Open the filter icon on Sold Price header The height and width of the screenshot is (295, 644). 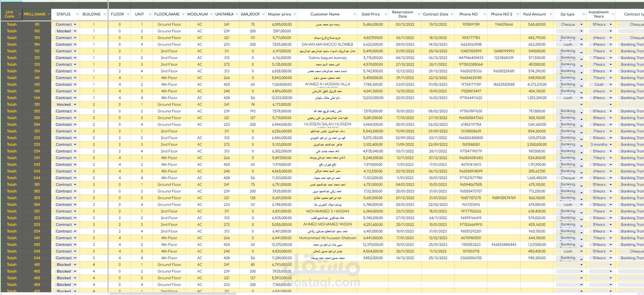point(385,14)
